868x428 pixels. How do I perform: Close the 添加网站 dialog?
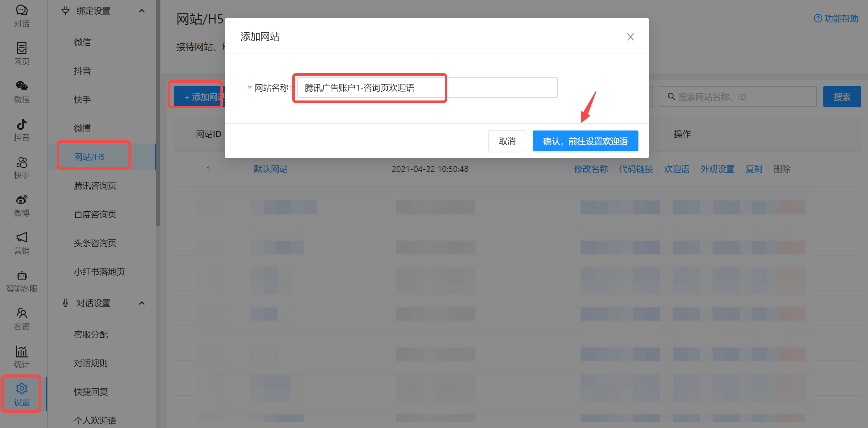(x=630, y=37)
